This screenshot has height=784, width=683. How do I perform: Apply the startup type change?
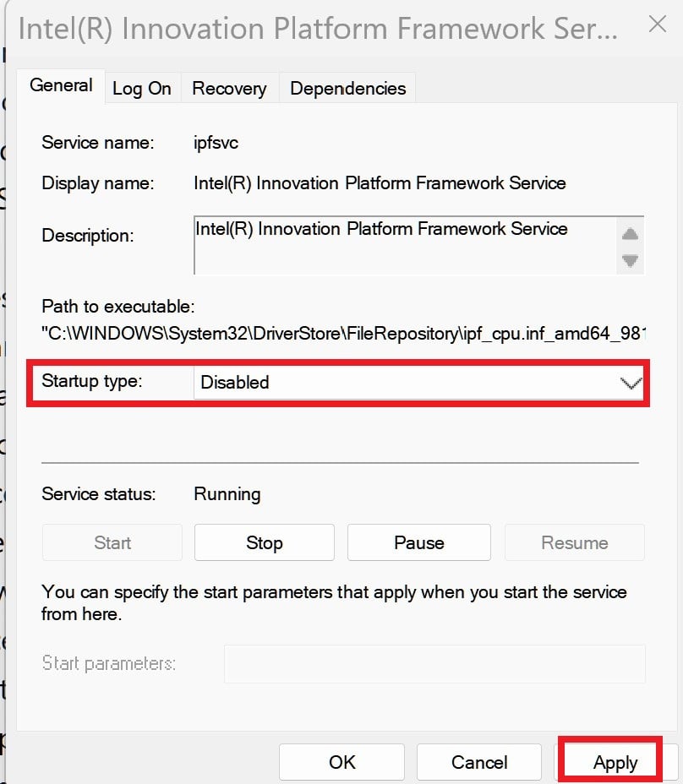click(x=615, y=763)
